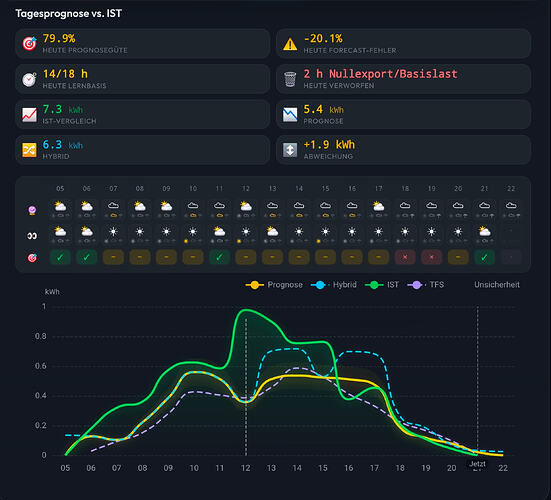Screen dimensions: 551x500
Task: Toggle the Prognose series in chart legend
Action: point(274,285)
